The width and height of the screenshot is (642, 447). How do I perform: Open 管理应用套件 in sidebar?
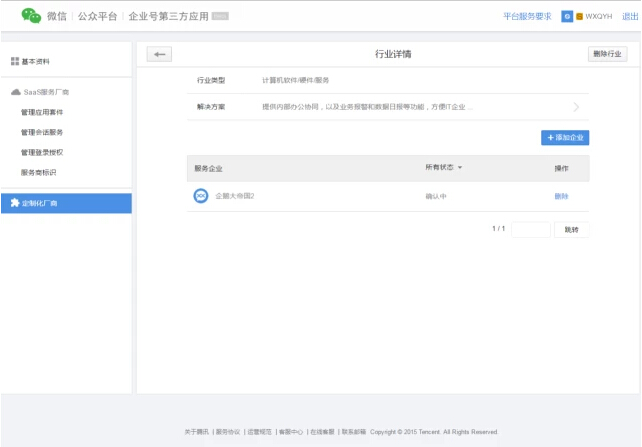tap(42, 112)
